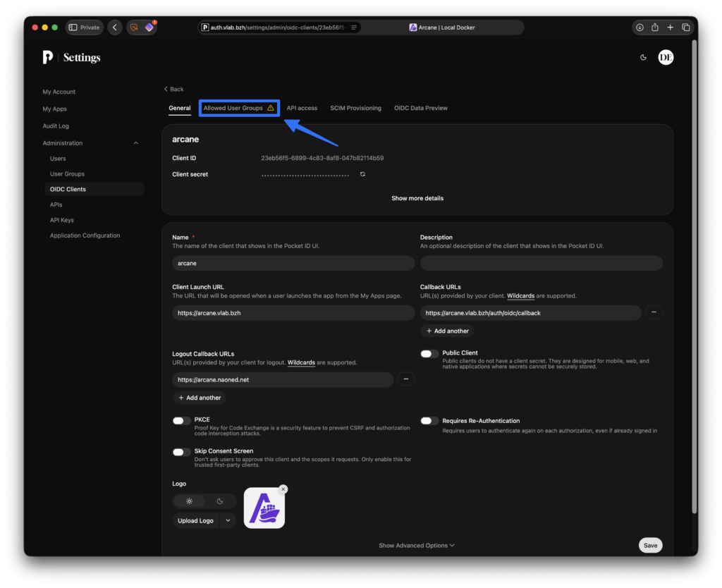
Task: Open the DE user avatar menu
Action: coord(666,58)
